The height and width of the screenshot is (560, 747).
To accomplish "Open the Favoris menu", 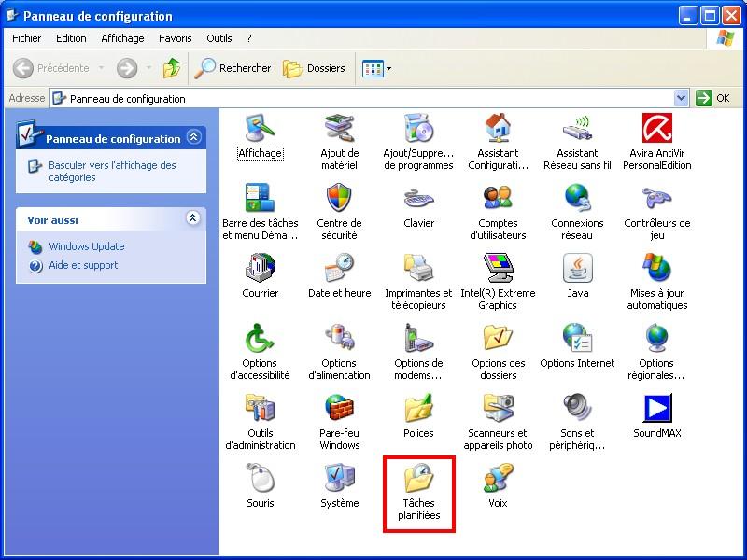I will [x=176, y=38].
